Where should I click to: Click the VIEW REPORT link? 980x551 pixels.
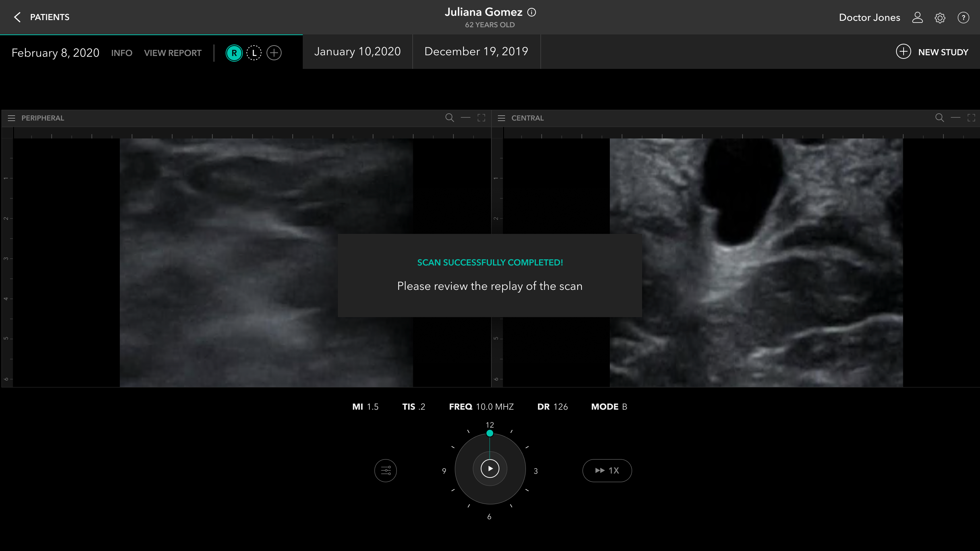click(x=173, y=53)
